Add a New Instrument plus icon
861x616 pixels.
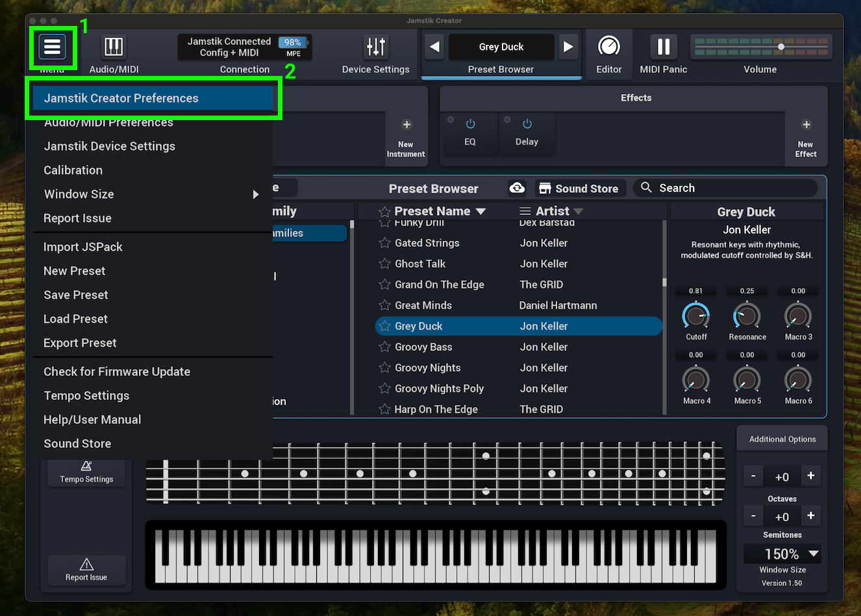point(406,125)
